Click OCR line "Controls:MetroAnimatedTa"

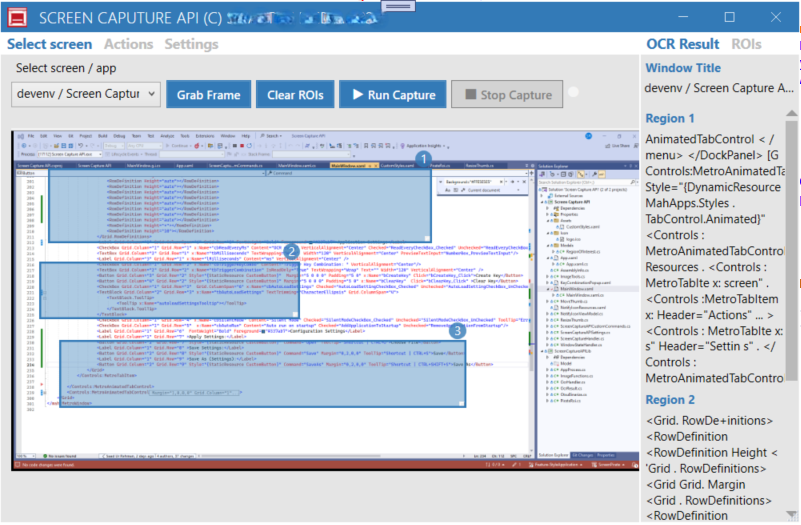tap(715, 171)
